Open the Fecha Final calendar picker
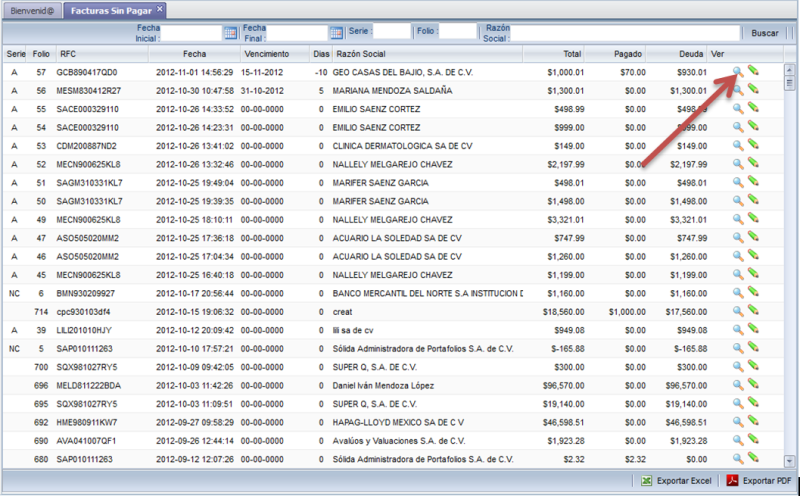 (x=336, y=33)
